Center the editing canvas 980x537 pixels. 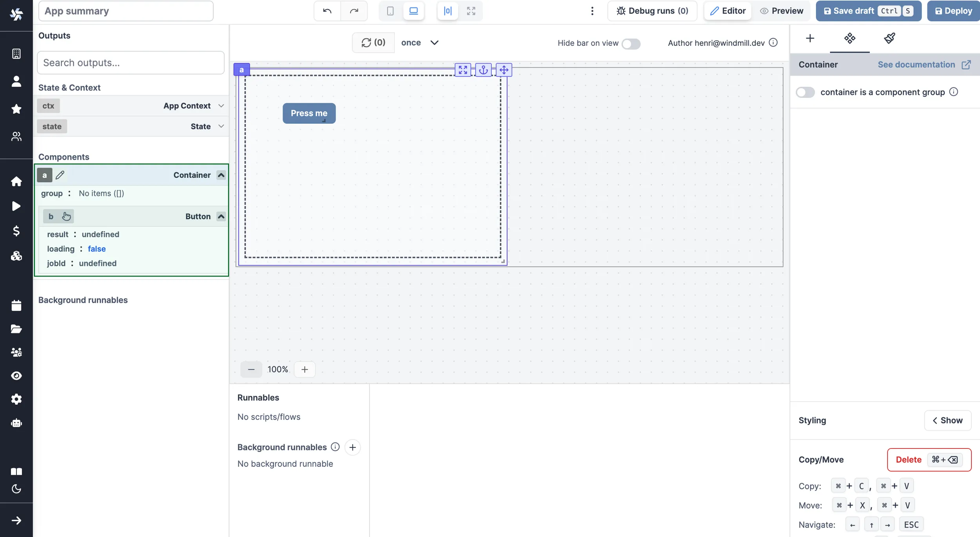coord(447,11)
